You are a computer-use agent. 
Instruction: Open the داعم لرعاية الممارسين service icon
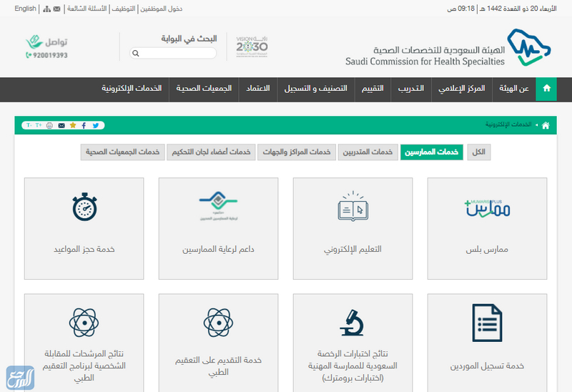pos(218,206)
